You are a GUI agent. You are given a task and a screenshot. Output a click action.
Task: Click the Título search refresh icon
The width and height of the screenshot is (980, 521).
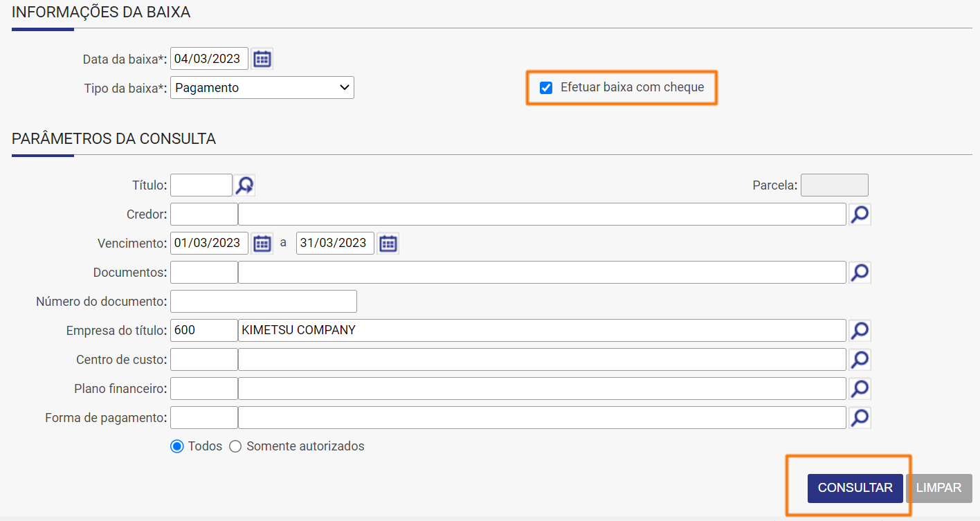245,185
